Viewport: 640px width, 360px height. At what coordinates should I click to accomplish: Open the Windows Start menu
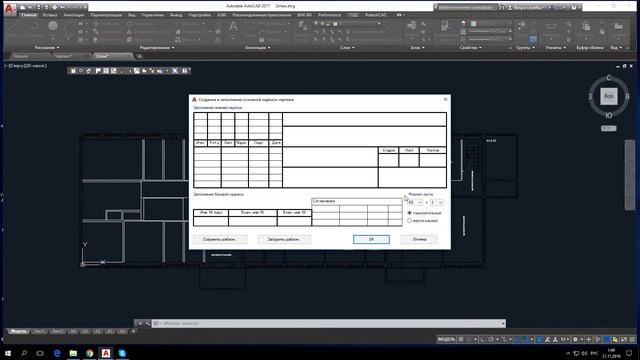(8, 353)
